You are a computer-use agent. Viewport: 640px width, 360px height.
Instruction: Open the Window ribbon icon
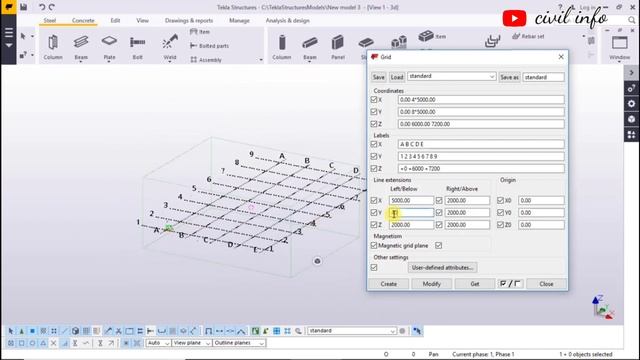point(620,47)
